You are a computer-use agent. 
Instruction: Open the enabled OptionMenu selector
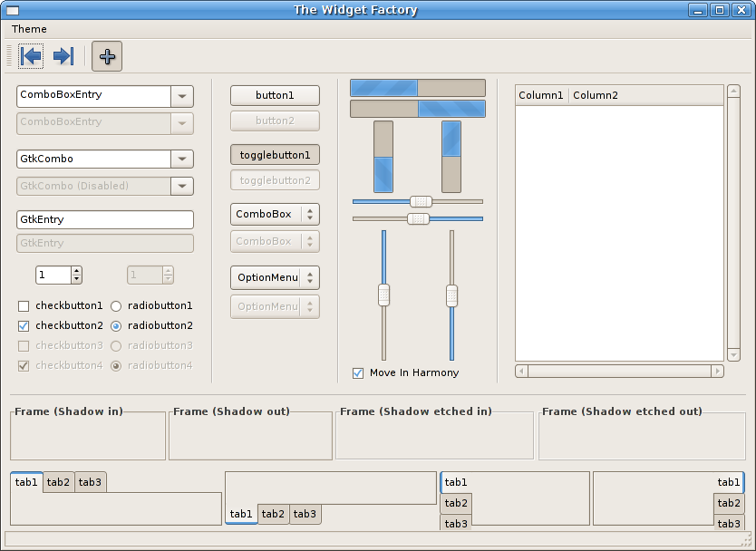[275, 277]
